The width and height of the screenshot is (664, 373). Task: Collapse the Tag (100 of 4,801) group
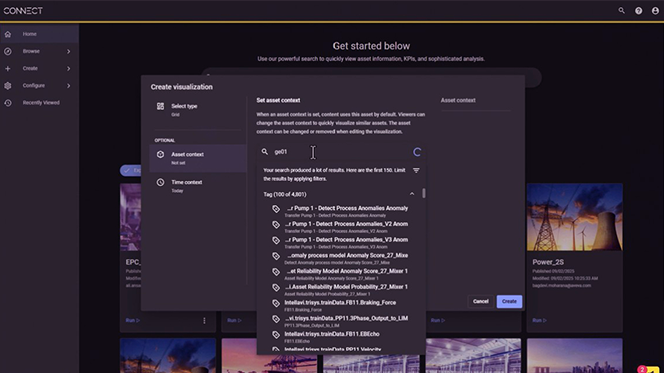coord(412,194)
